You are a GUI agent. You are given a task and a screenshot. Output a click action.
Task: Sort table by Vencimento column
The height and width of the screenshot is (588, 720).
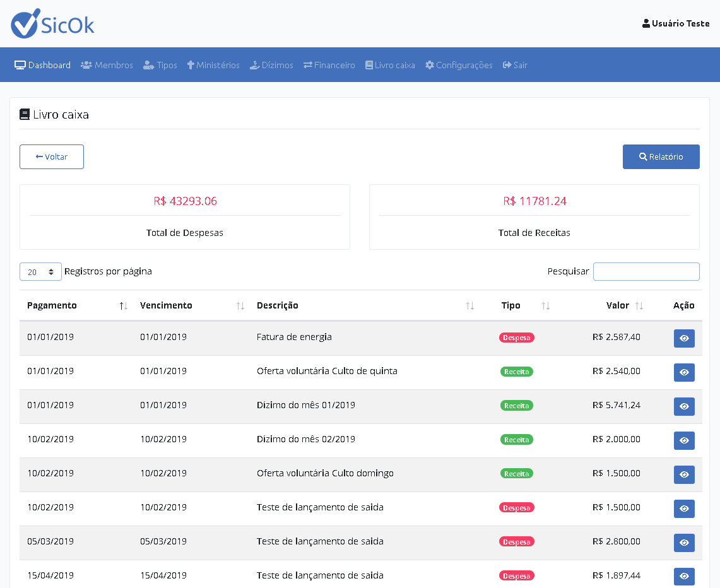(191, 305)
